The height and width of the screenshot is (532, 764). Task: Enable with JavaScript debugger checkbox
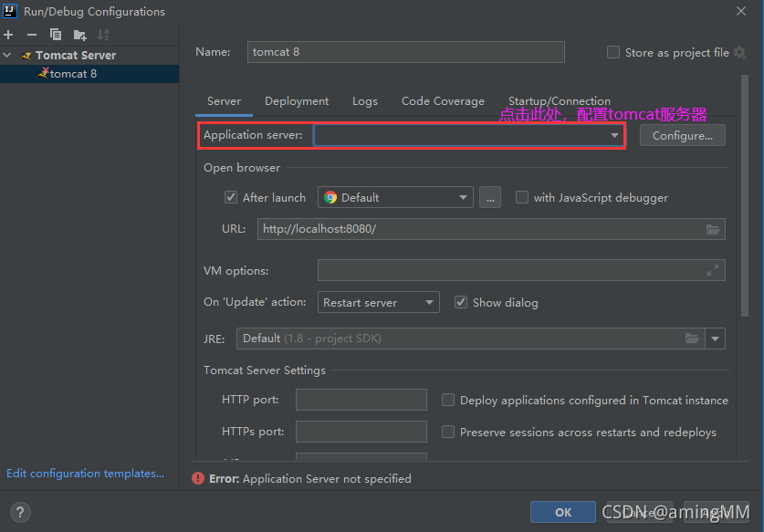522,197
